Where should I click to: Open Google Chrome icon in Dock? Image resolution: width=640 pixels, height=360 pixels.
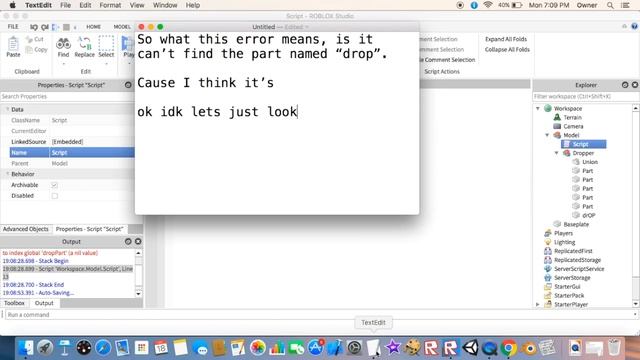click(x=509, y=348)
